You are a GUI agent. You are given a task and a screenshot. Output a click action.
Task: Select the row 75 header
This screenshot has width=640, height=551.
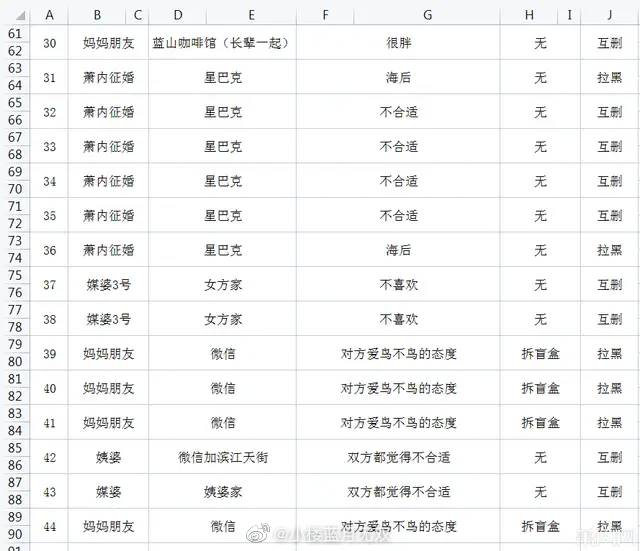pyautogui.click(x=14, y=276)
